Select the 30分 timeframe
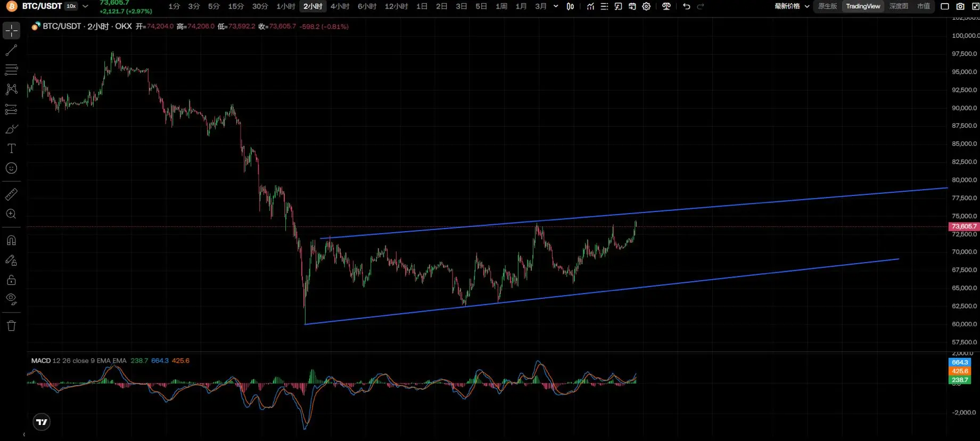This screenshot has width=980, height=441. pos(260,6)
